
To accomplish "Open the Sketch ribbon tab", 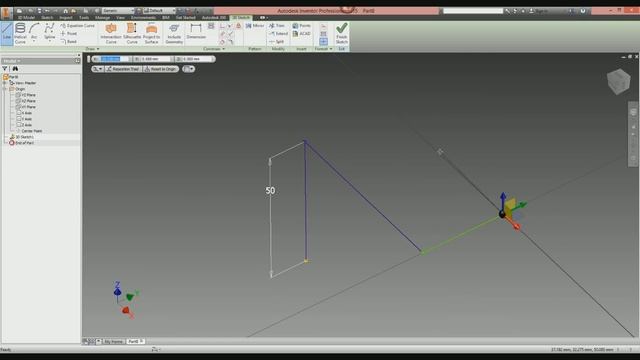I will (47, 18).
